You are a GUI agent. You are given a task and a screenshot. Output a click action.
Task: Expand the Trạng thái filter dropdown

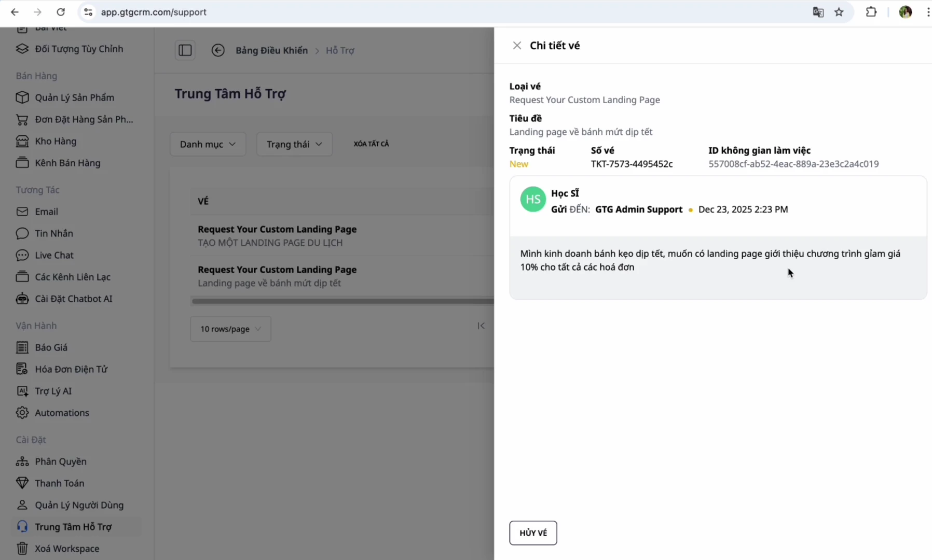click(x=294, y=144)
